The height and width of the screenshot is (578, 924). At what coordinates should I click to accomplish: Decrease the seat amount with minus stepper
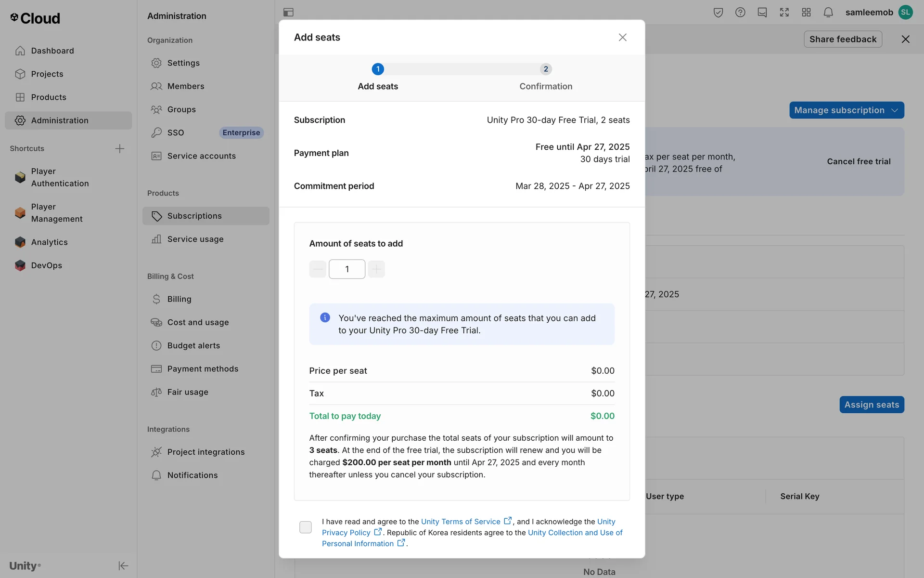coord(318,269)
